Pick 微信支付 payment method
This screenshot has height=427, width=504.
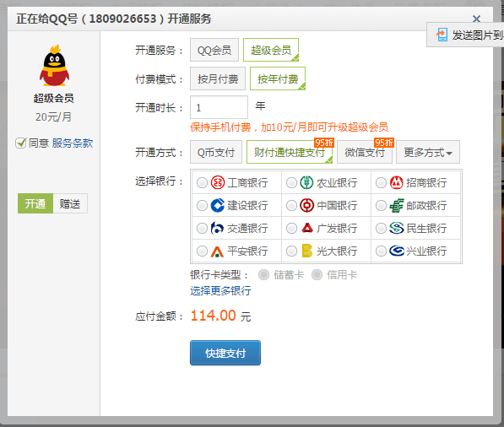coord(365,152)
